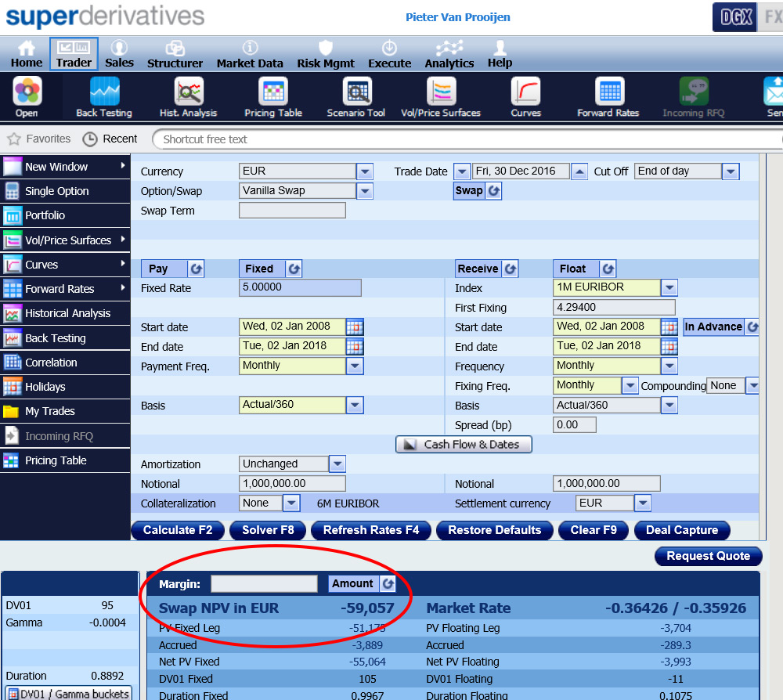The width and height of the screenshot is (783, 700).
Task: Open the Amortization dropdown
Action: [x=337, y=464]
